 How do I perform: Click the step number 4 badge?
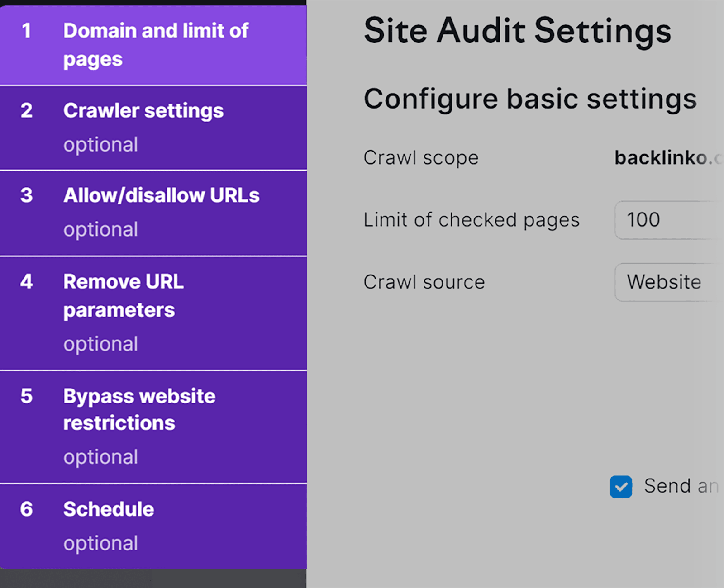coord(26,282)
